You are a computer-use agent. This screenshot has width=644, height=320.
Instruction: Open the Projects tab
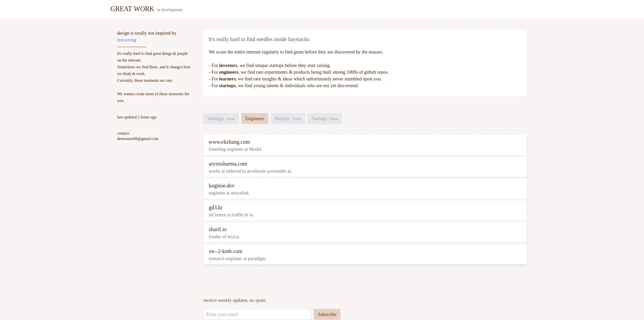(287, 118)
